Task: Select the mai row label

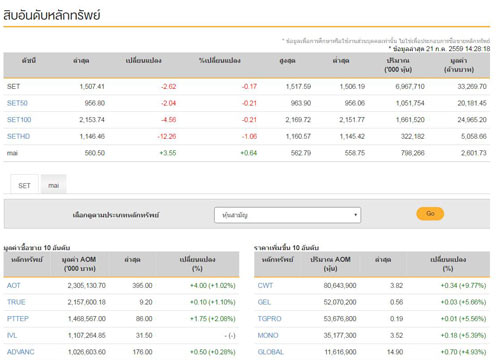Action: click(x=12, y=153)
